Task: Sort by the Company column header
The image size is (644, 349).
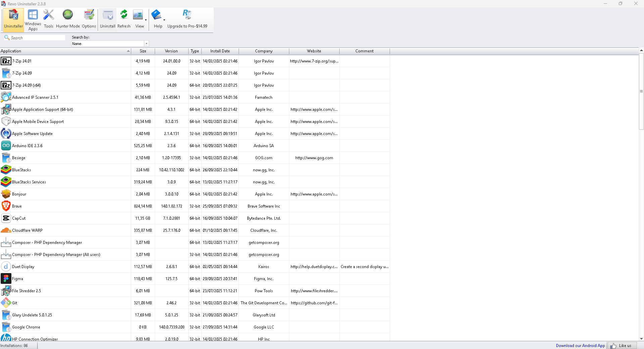Action: pyautogui.click(x=264, y=51)
